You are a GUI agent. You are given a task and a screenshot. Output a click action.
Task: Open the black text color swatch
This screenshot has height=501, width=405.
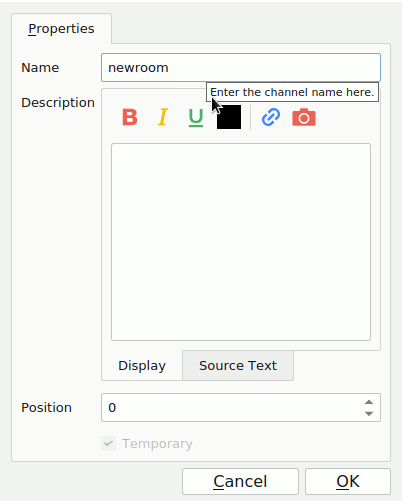click(x=229, y=117)
